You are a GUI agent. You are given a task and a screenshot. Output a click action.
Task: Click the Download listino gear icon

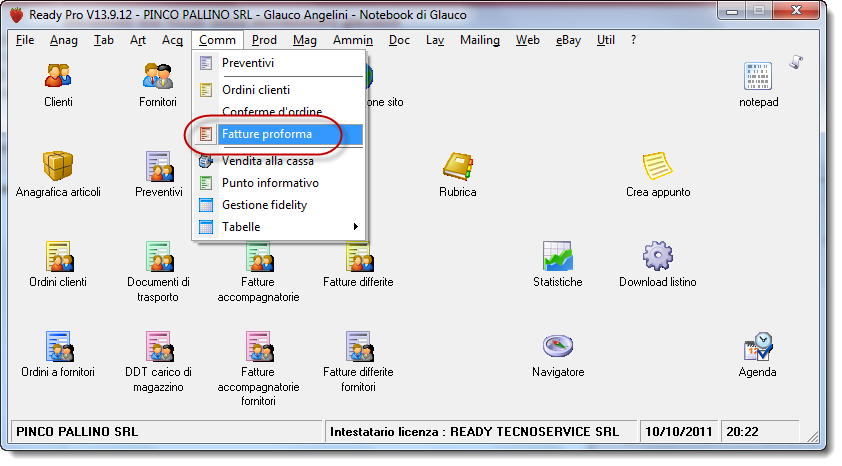tap(657, 256)
